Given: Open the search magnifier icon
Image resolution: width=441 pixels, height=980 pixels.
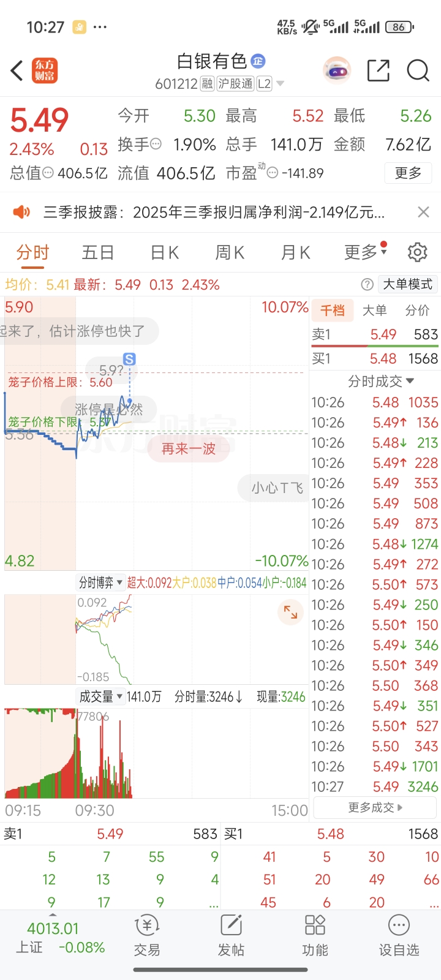Looking at the screenshot, I should [x=418, y=71].
